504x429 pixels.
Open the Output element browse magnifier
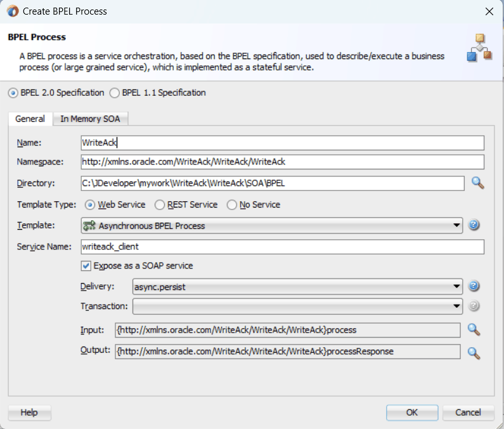click(474, 353)
